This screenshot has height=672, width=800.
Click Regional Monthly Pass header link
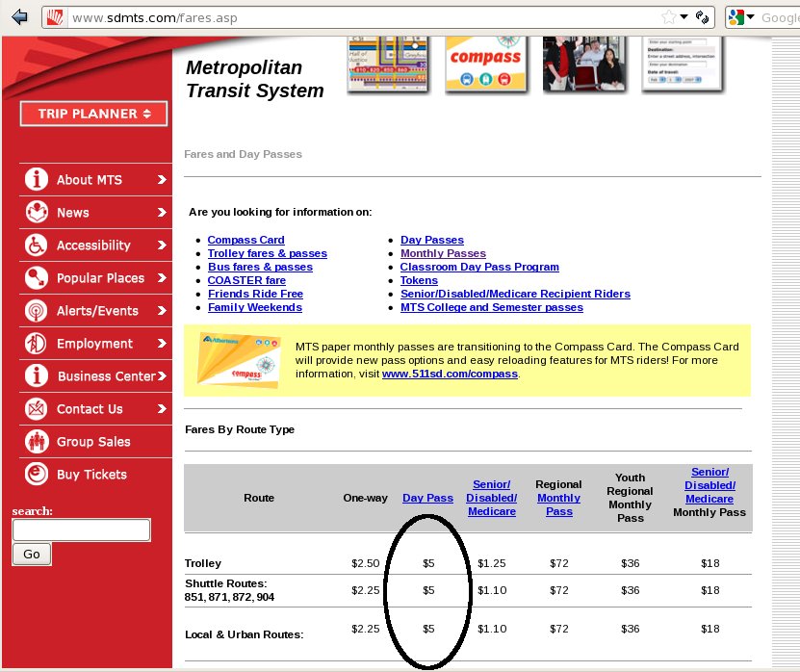pyautogui.click(x=558, y=504)
